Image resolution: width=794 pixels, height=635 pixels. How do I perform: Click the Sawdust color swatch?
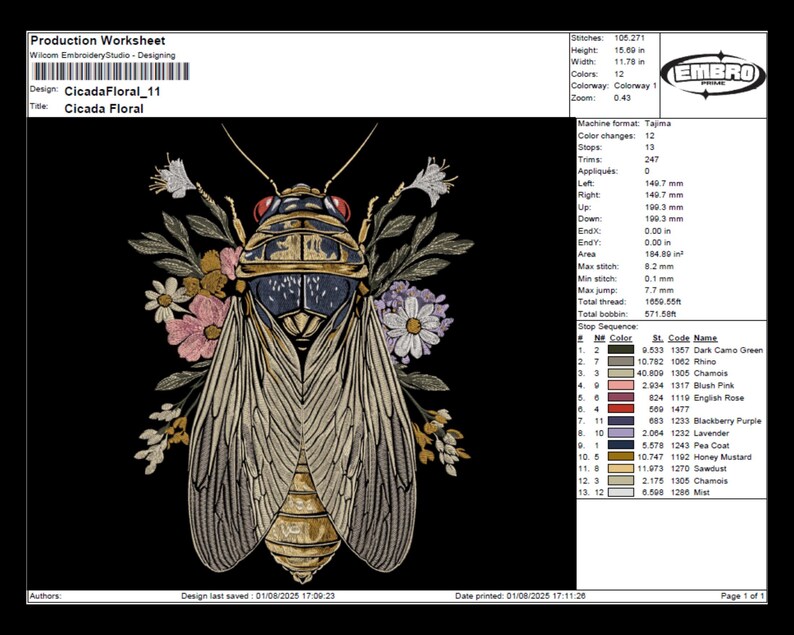[x=620, y=468]
